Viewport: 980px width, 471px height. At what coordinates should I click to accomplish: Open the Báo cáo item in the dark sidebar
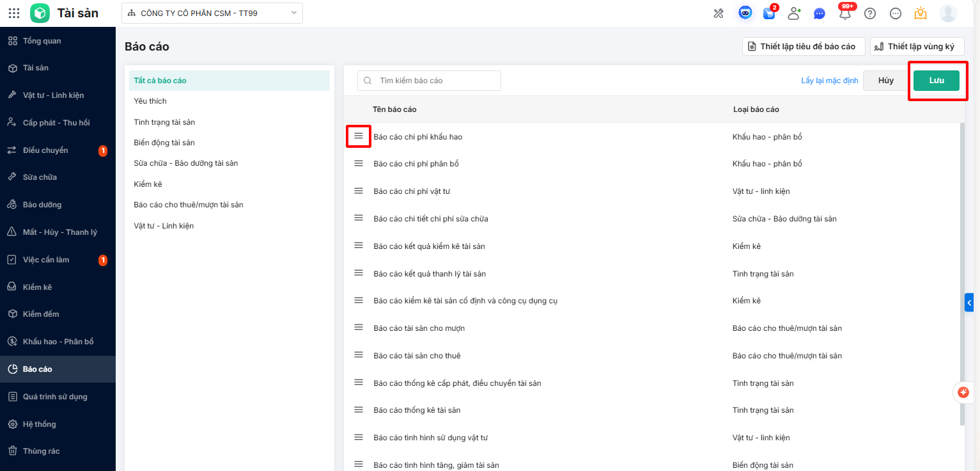(58, 369)
